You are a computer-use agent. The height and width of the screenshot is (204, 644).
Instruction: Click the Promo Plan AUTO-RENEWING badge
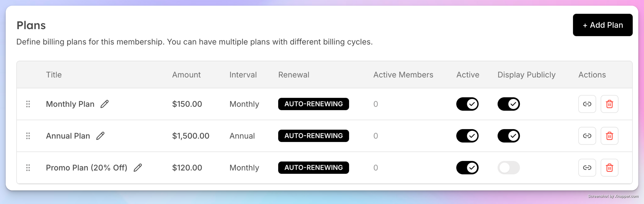tap(313, 167)
